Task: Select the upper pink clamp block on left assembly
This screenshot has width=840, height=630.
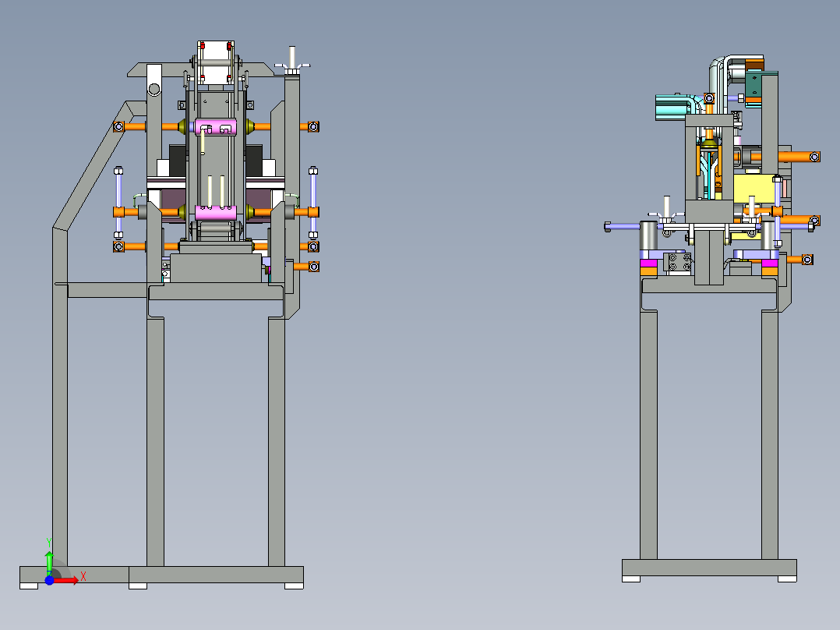Action: [216, 127]
